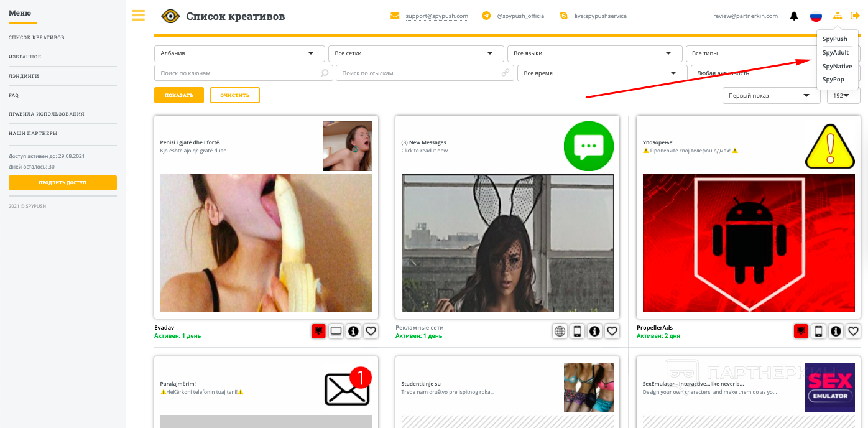
Task: Favorite the Evadav creative with heart icon
Action: [x=371, y=332]
